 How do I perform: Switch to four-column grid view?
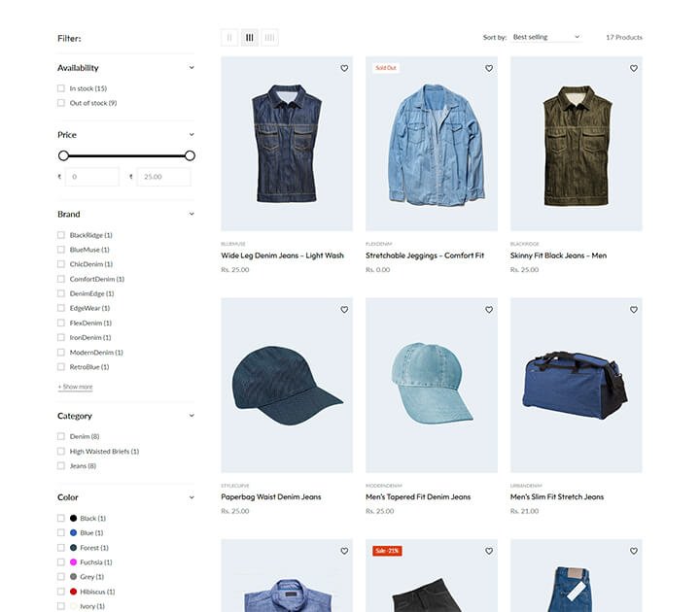point(269,38)
